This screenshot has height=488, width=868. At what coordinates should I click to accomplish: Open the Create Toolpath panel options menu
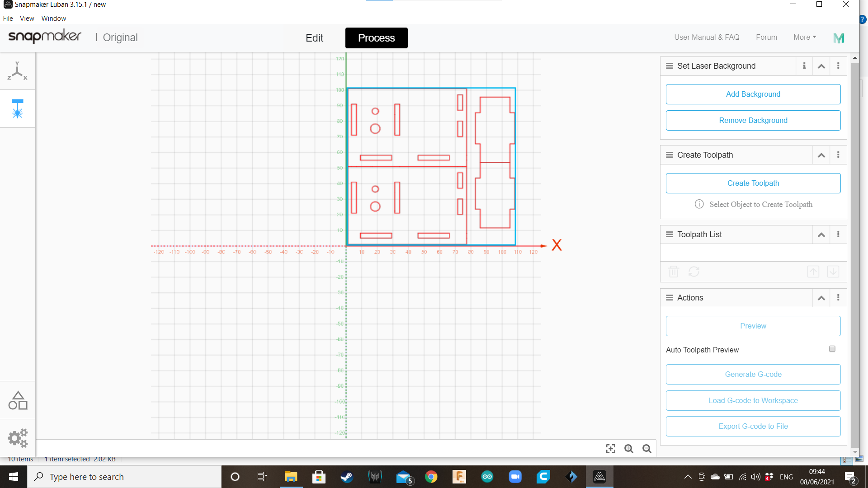(x=838, y=155)
